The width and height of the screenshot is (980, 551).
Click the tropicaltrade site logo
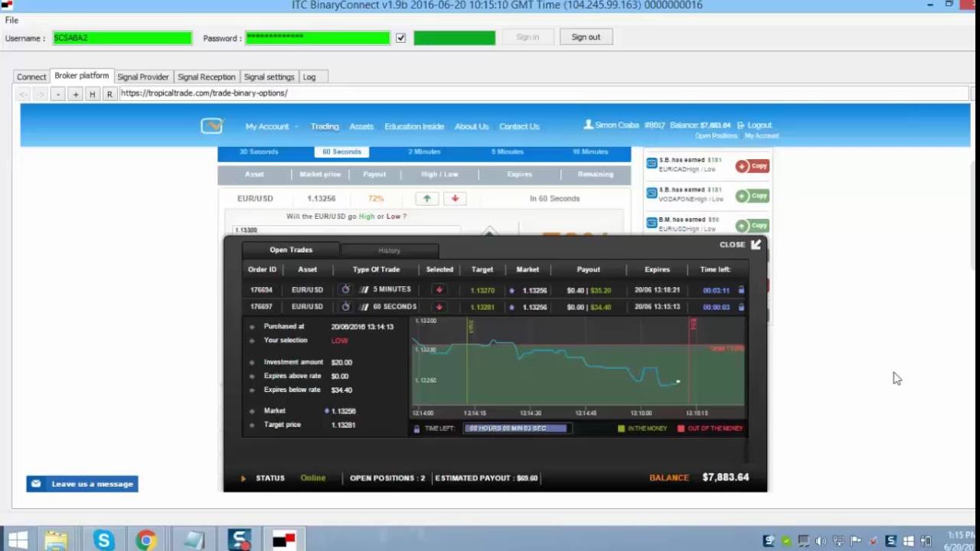(x=212, y=126)
